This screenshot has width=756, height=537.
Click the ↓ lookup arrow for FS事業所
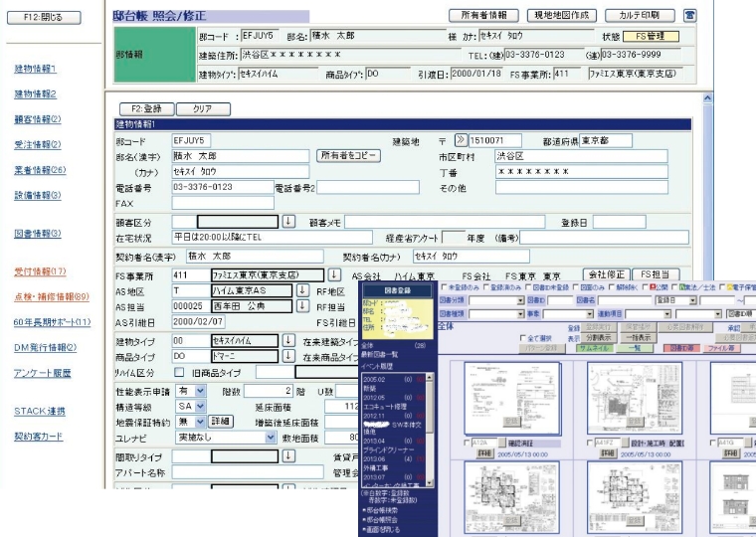(x=334, y=273)
